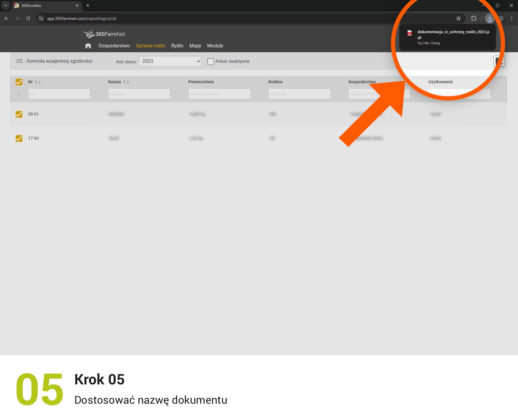The image size is (518, 420).
Task: Click the site information icon in address bar
Action: click(x=41, y=18)
